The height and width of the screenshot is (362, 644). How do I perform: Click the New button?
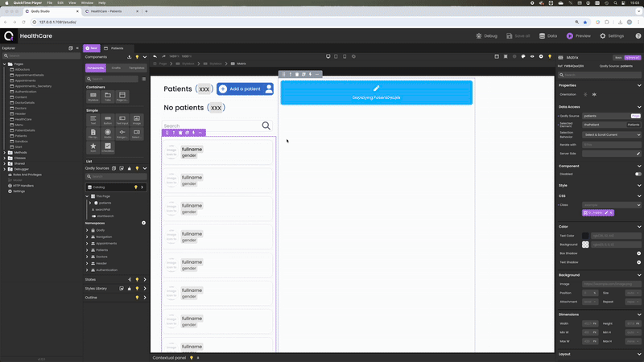(x=92, y=48)
